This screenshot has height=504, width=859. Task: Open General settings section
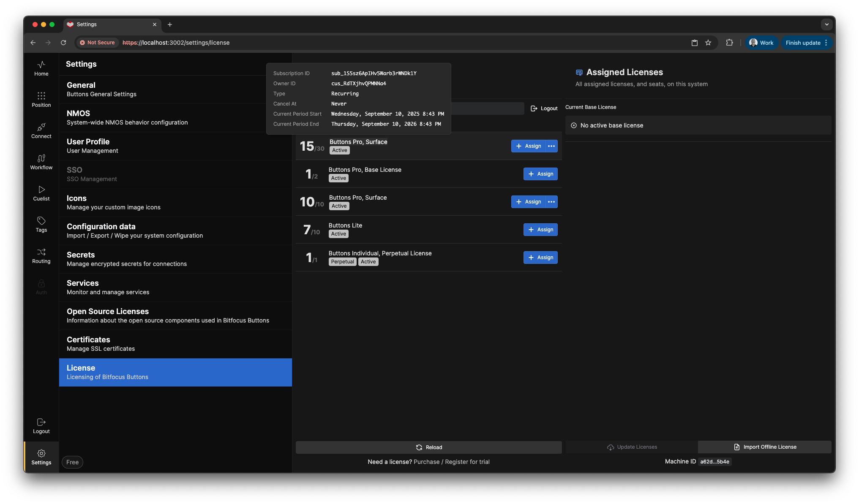coord(175,89)
